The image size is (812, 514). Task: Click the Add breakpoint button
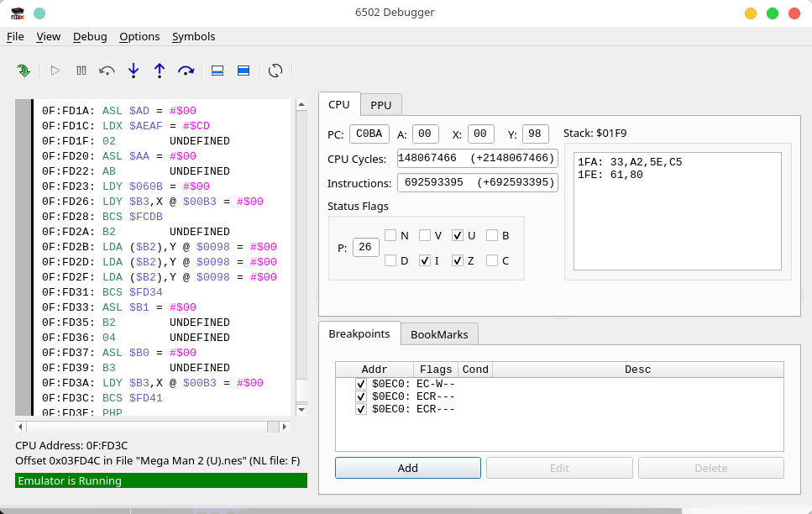[x=407, y=468]
